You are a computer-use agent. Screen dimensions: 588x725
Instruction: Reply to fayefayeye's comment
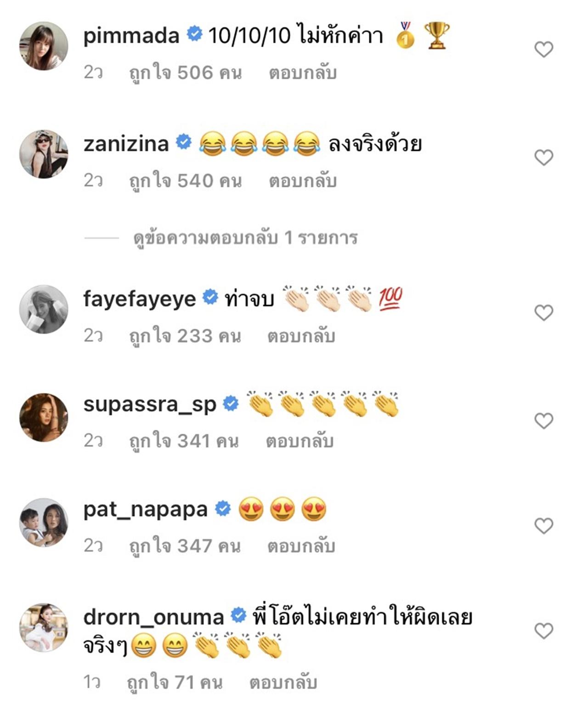click(301, 336)
